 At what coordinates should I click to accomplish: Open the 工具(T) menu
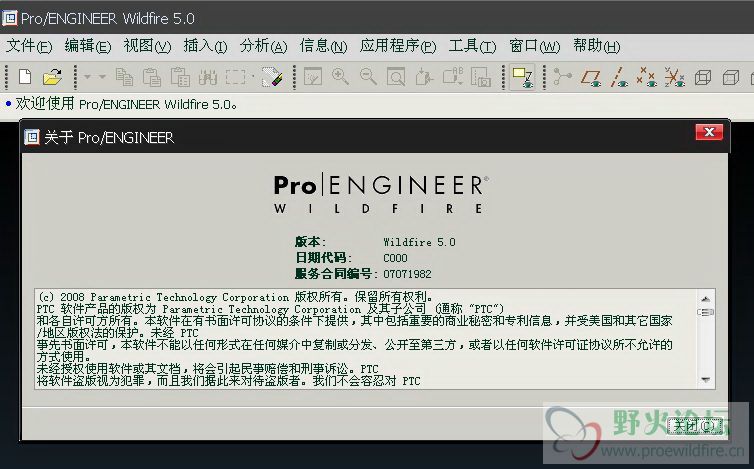(472, 46)
